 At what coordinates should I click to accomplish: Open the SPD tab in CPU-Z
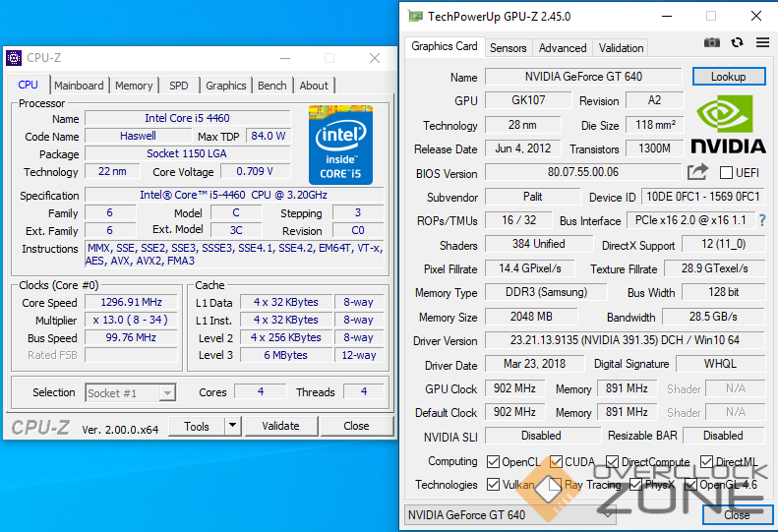click(179, 86)
